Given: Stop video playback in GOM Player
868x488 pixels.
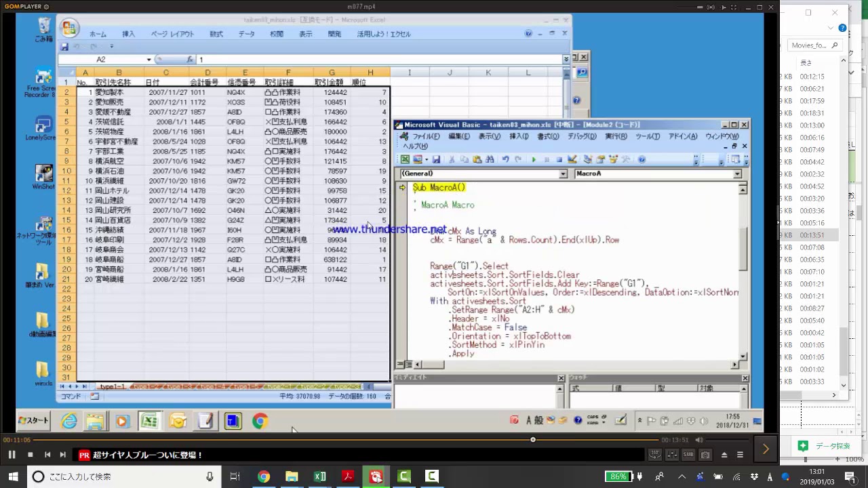Looking at the screenshot, I should 30,455.
